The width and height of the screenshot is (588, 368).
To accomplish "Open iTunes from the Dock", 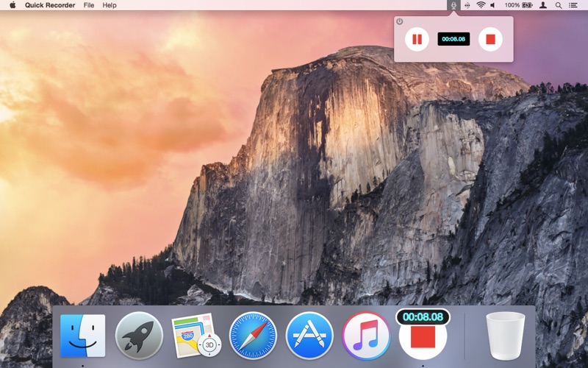I will click(x=366, y=336).
